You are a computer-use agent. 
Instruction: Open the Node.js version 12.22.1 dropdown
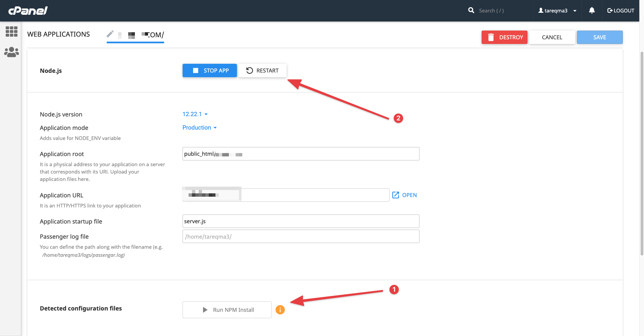195,114
